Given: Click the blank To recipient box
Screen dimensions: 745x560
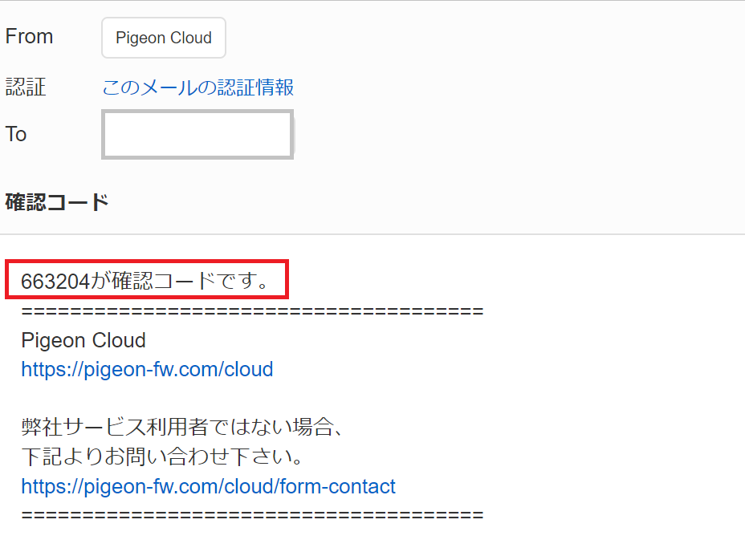Looking at the screenshot, I should [197, 135].
